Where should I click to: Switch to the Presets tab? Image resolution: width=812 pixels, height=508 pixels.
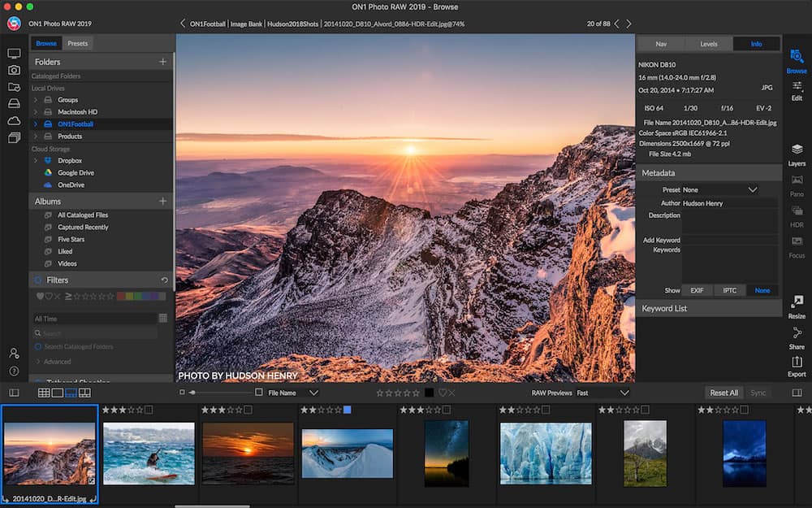77,43
